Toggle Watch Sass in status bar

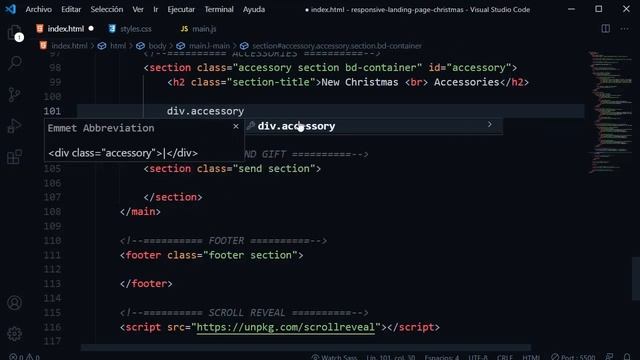[334, 357]
